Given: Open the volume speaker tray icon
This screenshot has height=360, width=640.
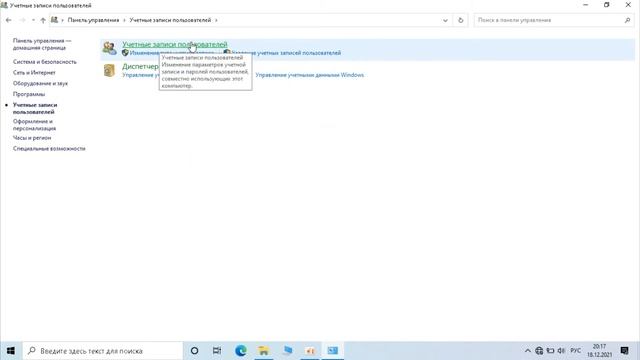Looking at the screenshot, I should [561, 351].
